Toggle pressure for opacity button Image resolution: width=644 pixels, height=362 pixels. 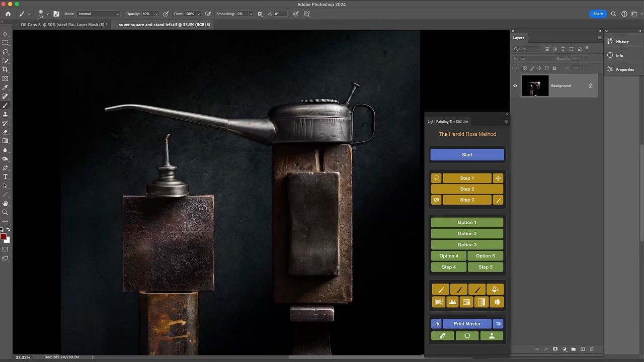tap(166, 14)
